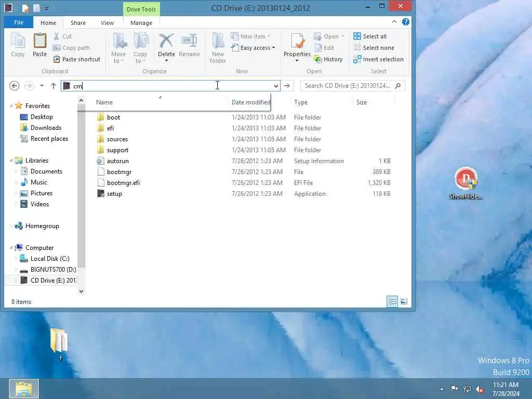
Task: Open the recent locations dropdown arrow
Action: pos(42,86)
